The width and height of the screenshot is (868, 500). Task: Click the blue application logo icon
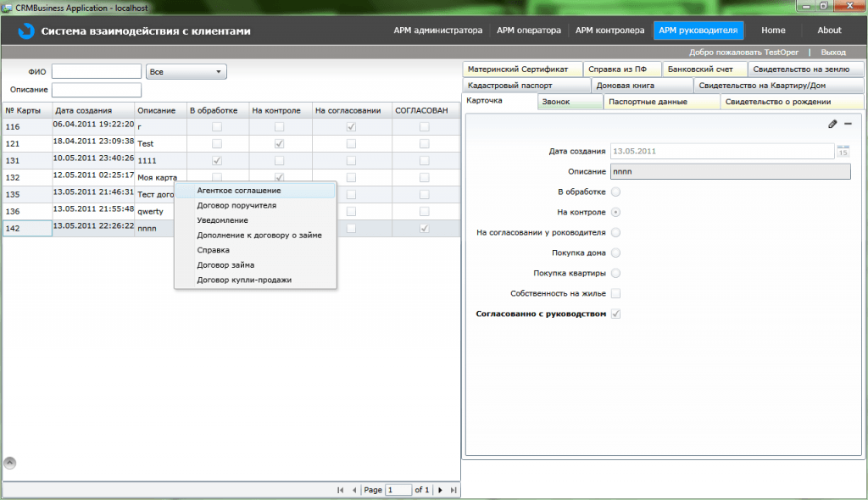click(x=26, y=31)
